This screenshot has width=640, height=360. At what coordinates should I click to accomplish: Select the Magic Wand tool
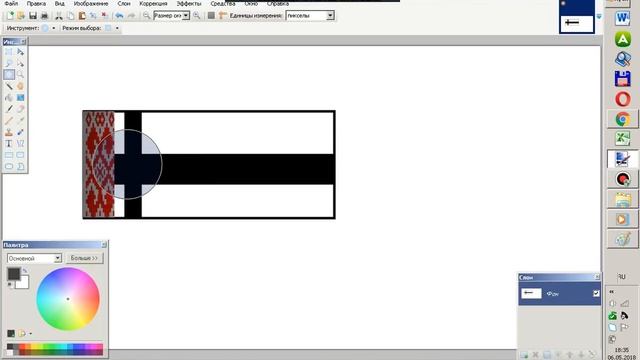tap(9, 86)
